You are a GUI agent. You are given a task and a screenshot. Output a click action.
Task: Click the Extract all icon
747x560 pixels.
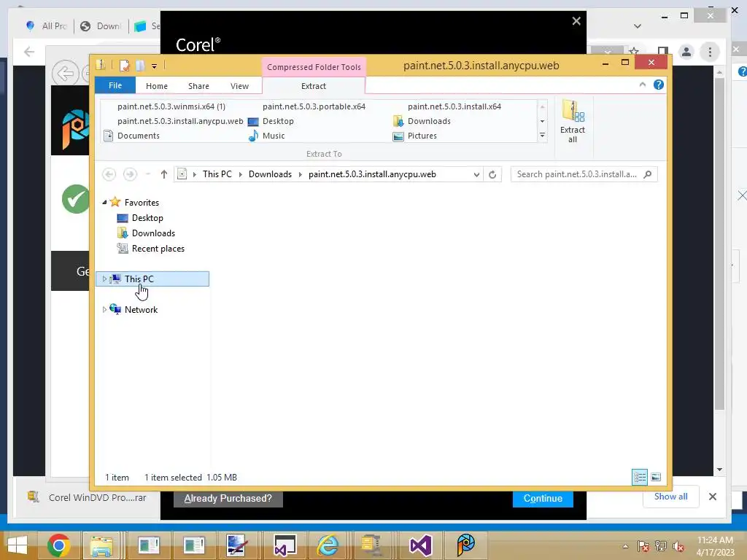(x=573, y=122)
